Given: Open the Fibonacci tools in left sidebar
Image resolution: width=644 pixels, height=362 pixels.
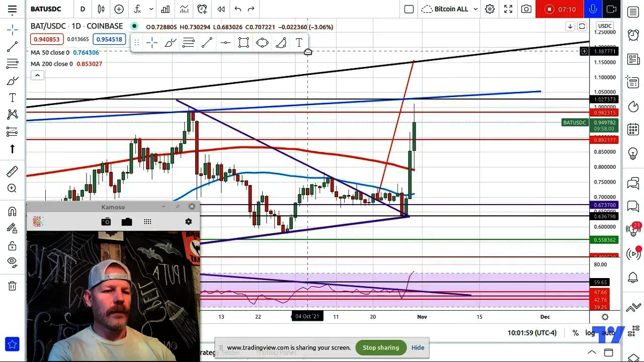Looking at the screenshot, I should pos(13,64).
